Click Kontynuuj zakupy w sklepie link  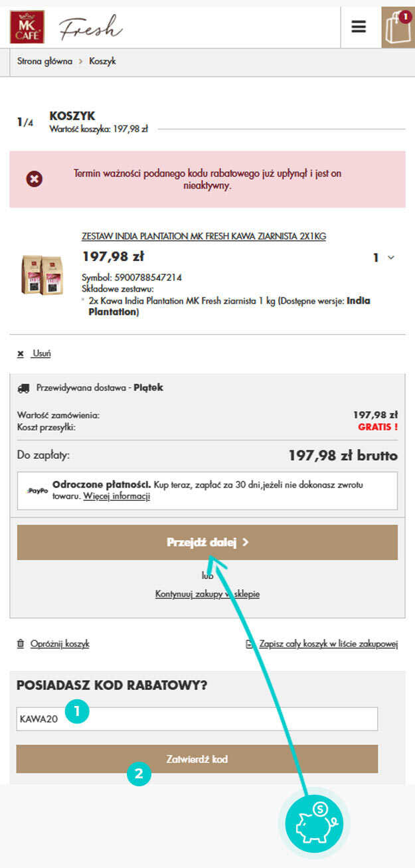(x=207, y=594)
